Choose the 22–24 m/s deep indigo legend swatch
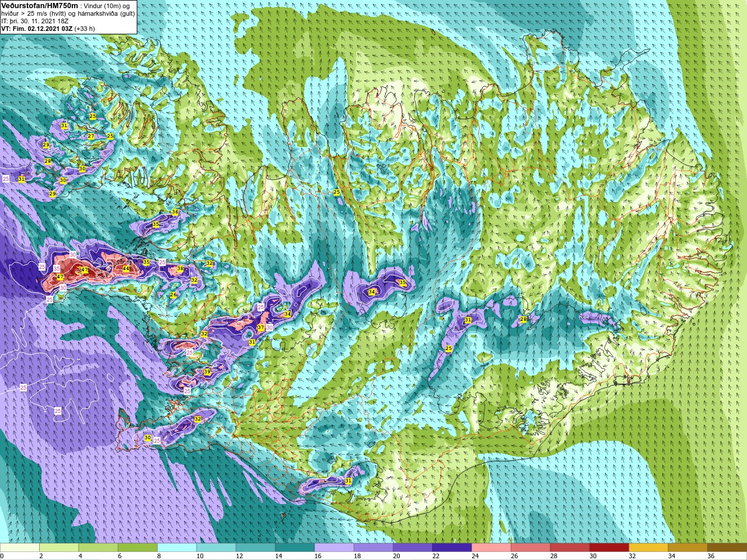Screen dimensions: 747x560 point(452,548)
